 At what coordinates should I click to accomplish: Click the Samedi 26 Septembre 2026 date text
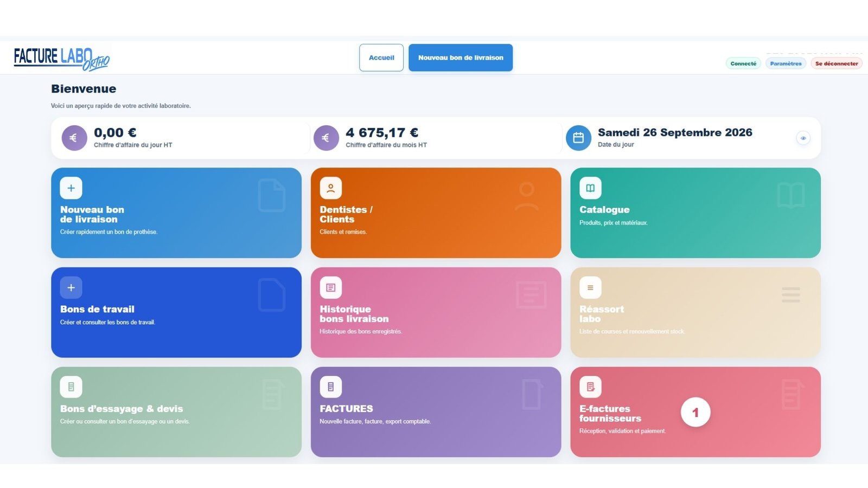(675, 132)
